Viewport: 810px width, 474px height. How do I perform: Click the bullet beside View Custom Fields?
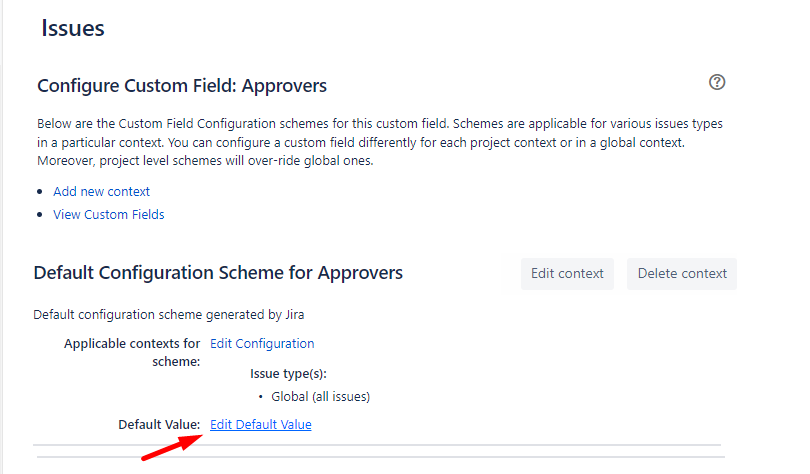[41, 215]
